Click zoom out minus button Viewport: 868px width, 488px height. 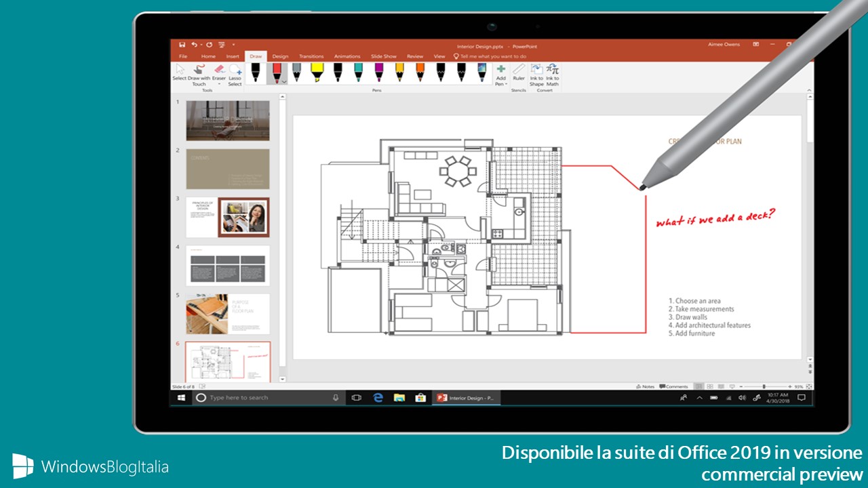[741, 386]
